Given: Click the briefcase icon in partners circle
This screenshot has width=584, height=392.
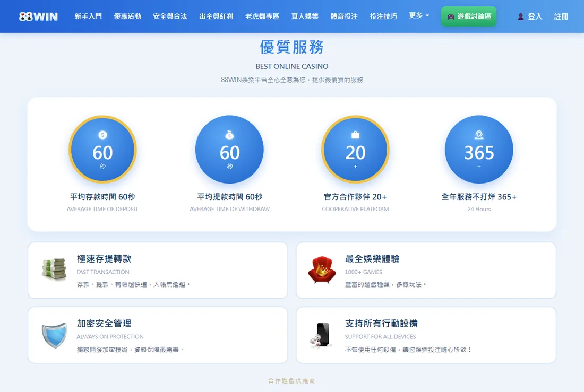Looking at the screenshot, I should (x=355, y=135).
